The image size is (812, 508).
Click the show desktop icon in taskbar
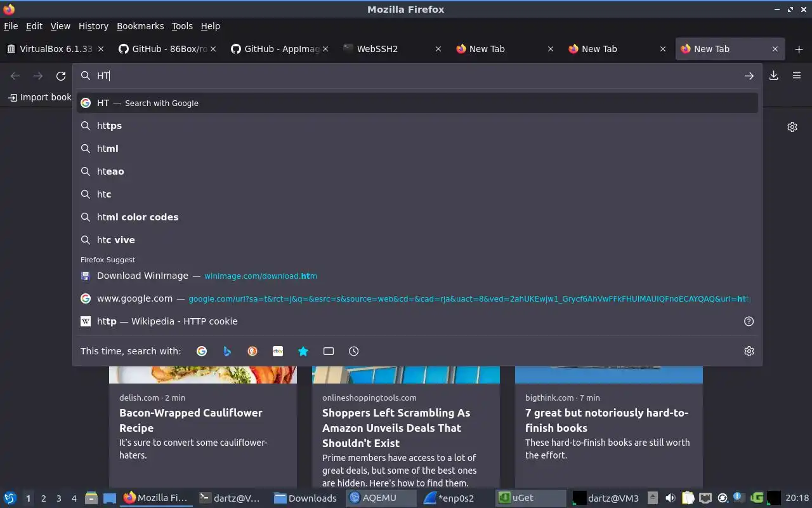click(109, 498)
